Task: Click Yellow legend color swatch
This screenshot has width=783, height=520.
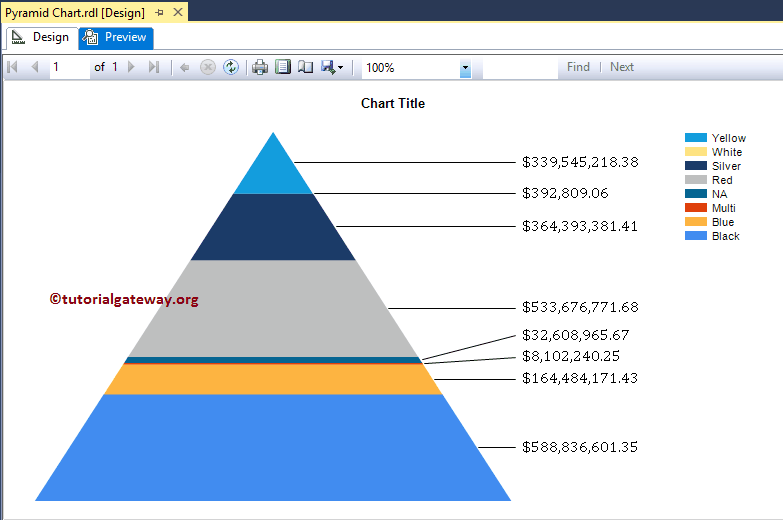Action: coord(696,138)
